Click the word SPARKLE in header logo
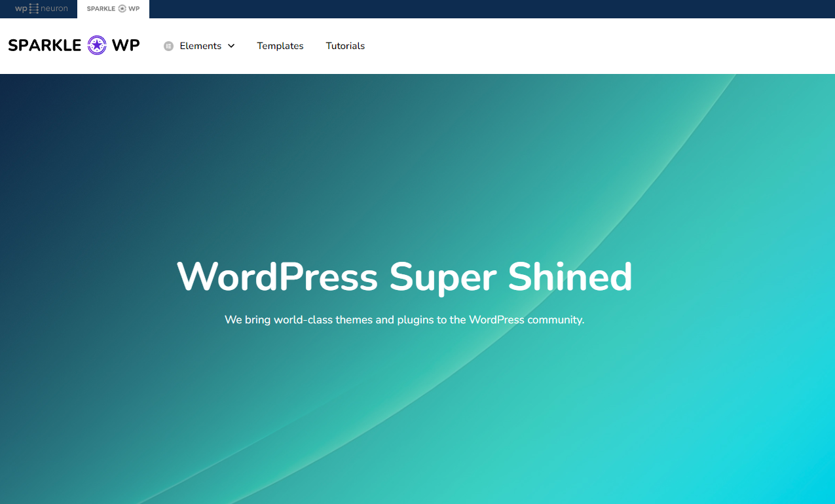This screenshot has height=504, width=835. click(45, 45)
